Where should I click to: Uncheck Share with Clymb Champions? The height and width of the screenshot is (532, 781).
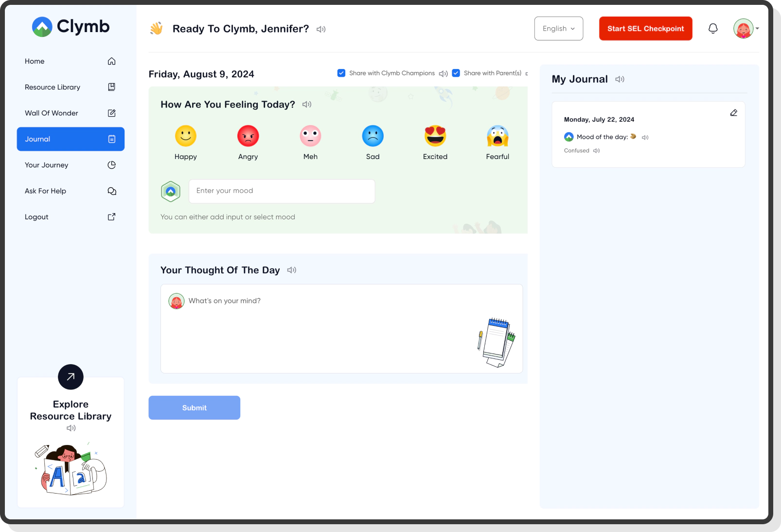click(x=341, y=72)
